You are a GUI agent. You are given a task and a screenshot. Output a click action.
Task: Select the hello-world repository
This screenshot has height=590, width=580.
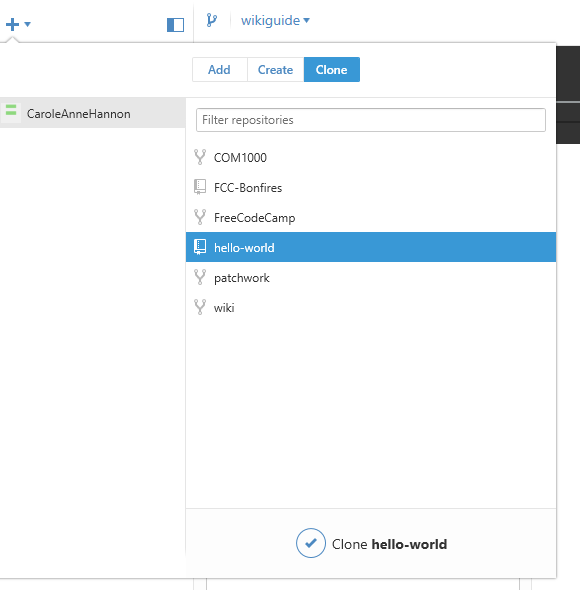371,247
